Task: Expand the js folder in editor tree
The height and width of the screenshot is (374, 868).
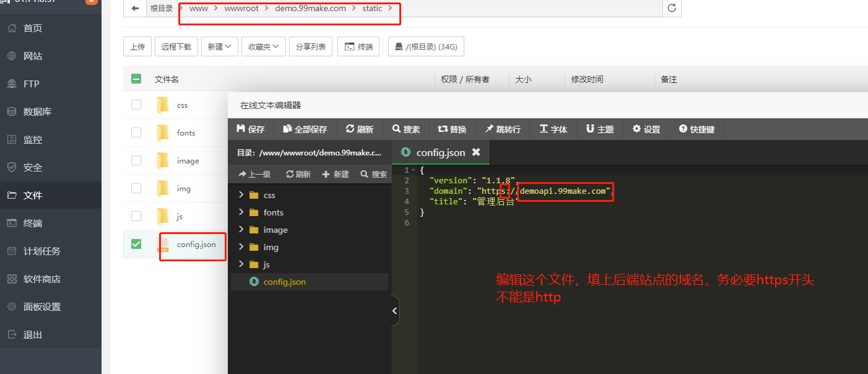Action: [241, 264]
